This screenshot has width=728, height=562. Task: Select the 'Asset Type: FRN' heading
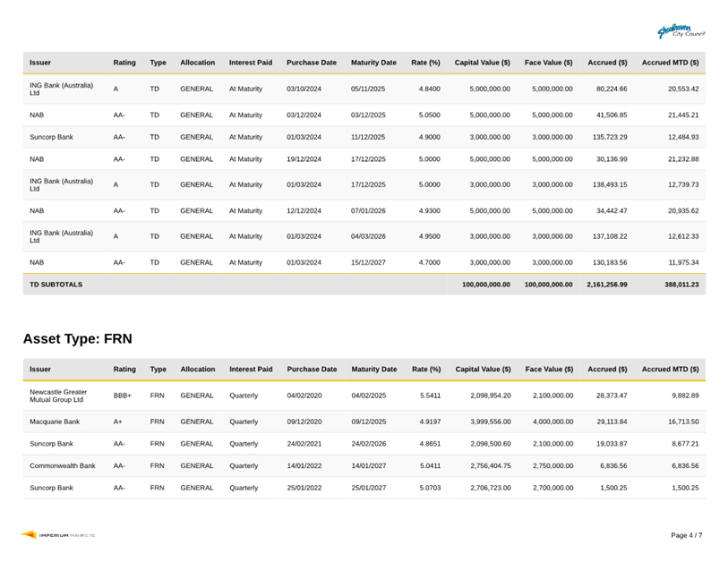click(77, 338)
